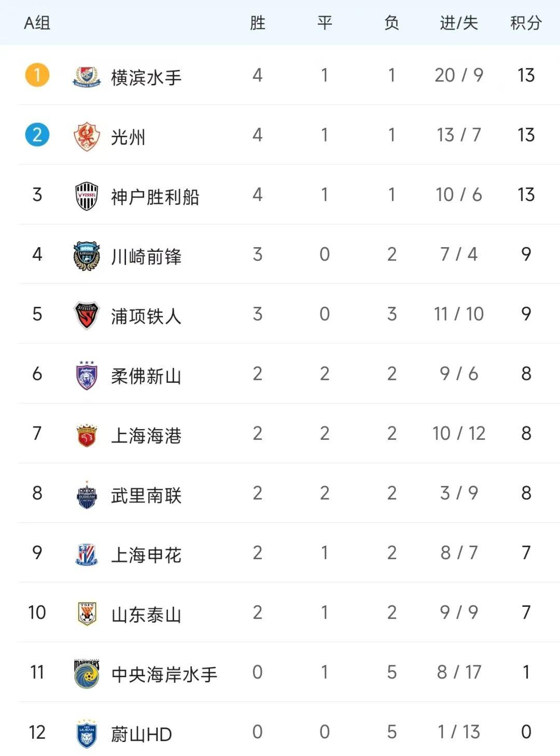
Task: Click the 胜 wins column header
Action: coord(258,23)
